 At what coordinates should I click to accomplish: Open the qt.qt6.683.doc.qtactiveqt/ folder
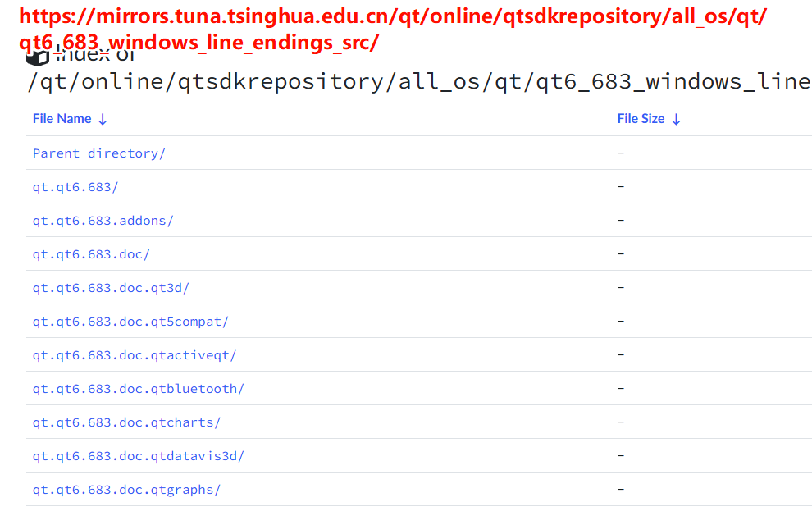pos(135,355)
